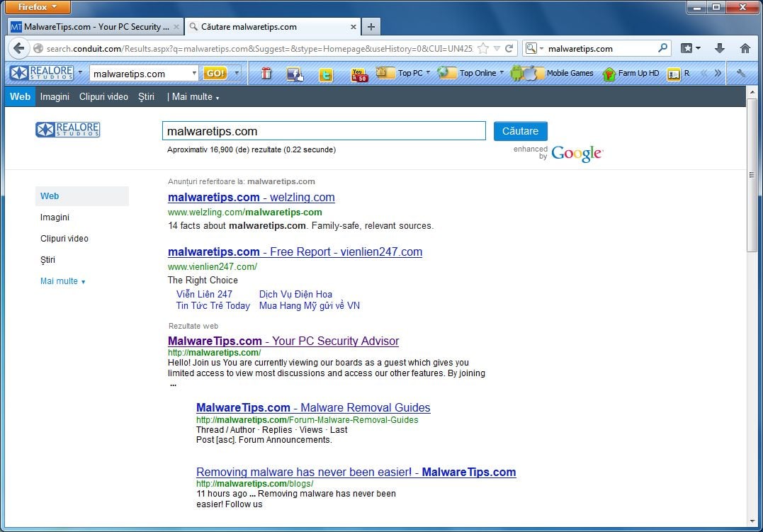
Task: Click the Mobile Games toolbar label
Action: click(x=570, y=73)
